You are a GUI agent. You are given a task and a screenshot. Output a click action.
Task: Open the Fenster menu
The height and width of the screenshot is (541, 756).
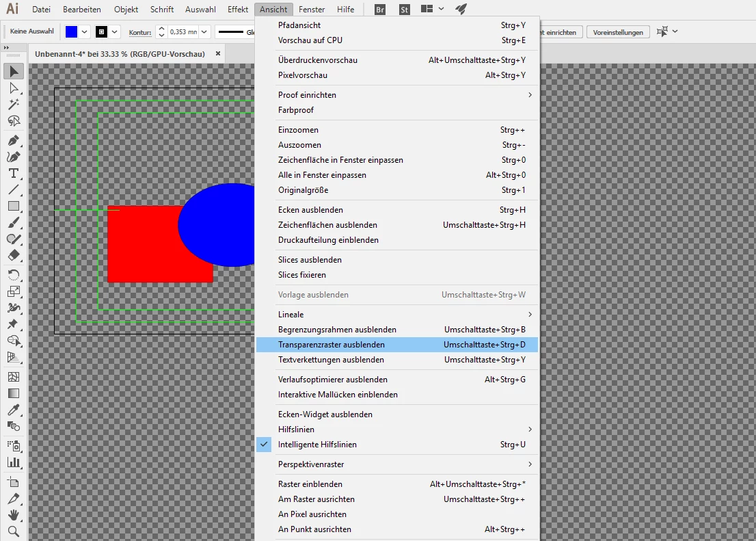(x=312, y=9)
